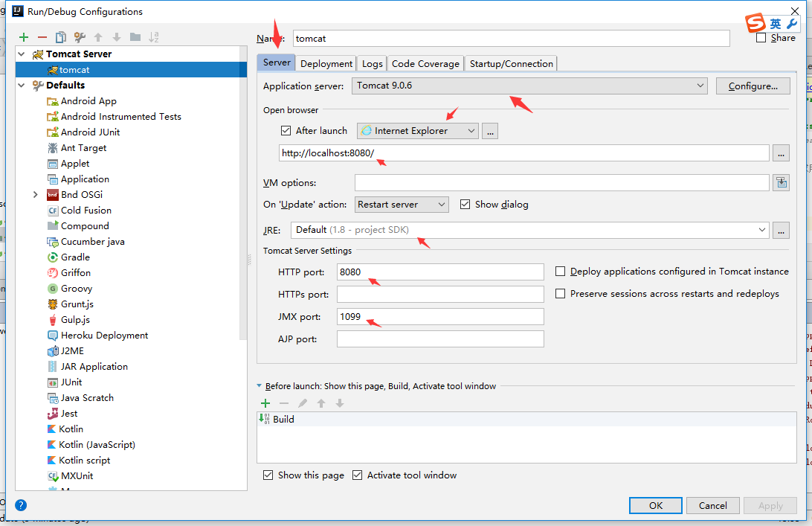The height and width of the screenshot is (526, 812).
Task: Uncheck the After launch checkbox
Action: [x=286, y=131]
